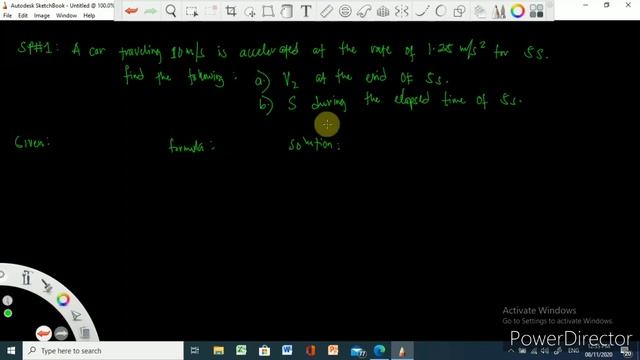This screenshot has height=360, width=640.
Task: Open File Explorer from the taskbar
Action: (x=219, y=351)
